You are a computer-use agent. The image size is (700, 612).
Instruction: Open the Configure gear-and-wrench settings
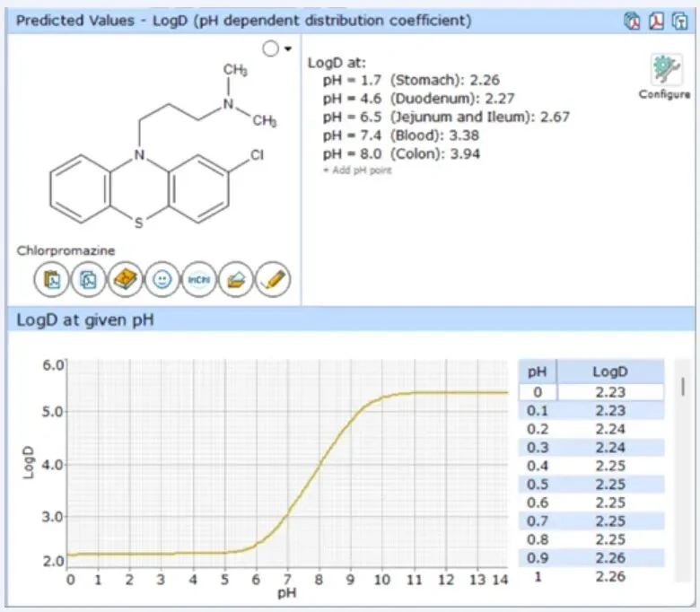(x=665, y=76)
